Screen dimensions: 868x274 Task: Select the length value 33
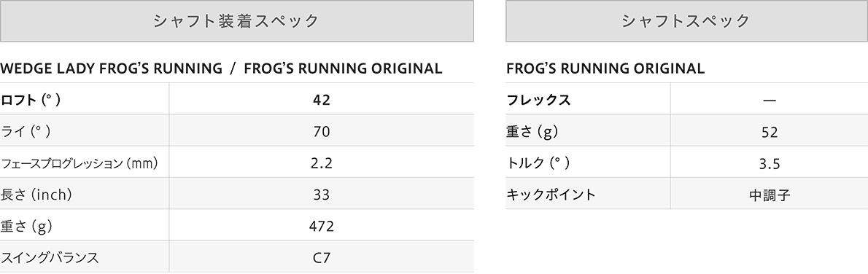321,195
